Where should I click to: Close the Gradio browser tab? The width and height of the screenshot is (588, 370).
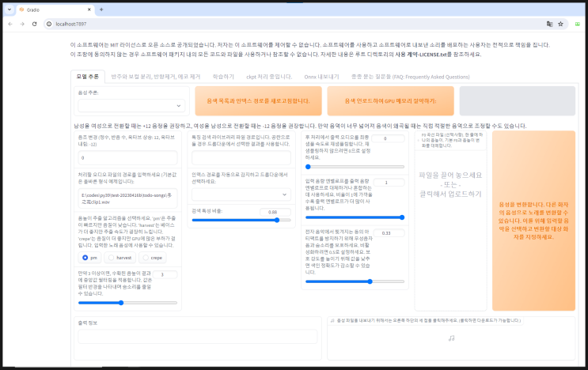tap(89, 9)
